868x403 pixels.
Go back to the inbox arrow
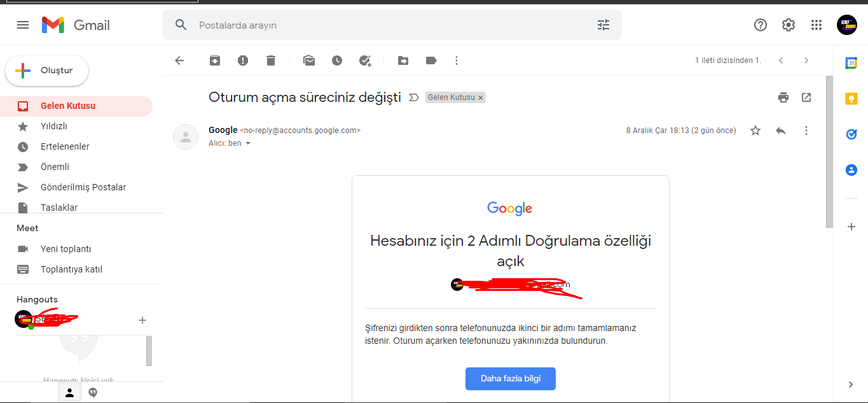(x=179, y=60)
